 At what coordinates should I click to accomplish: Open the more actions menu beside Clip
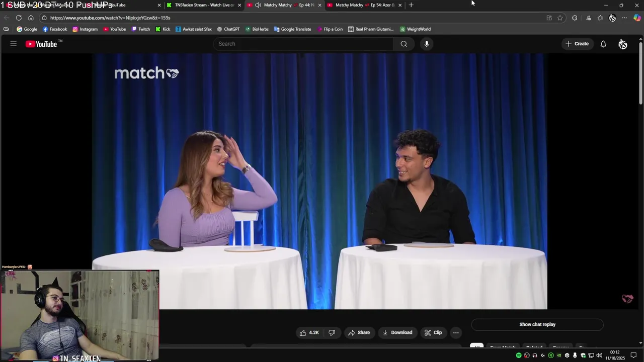[456, 332]
